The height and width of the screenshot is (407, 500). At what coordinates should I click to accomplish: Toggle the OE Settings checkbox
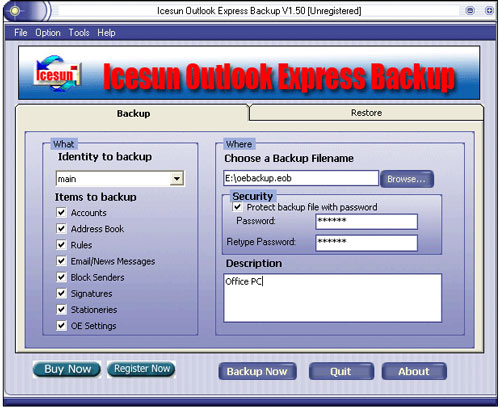[61, 325]
